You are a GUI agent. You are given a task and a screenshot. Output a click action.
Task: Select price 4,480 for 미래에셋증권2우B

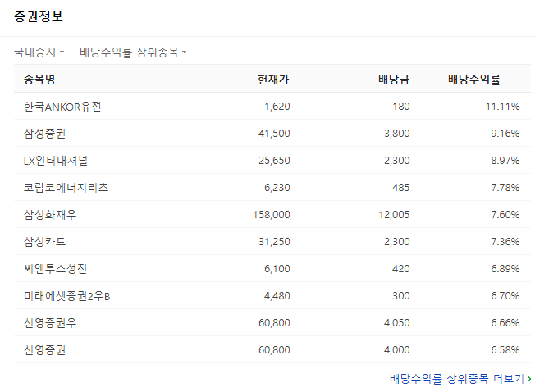click(277, 296)
